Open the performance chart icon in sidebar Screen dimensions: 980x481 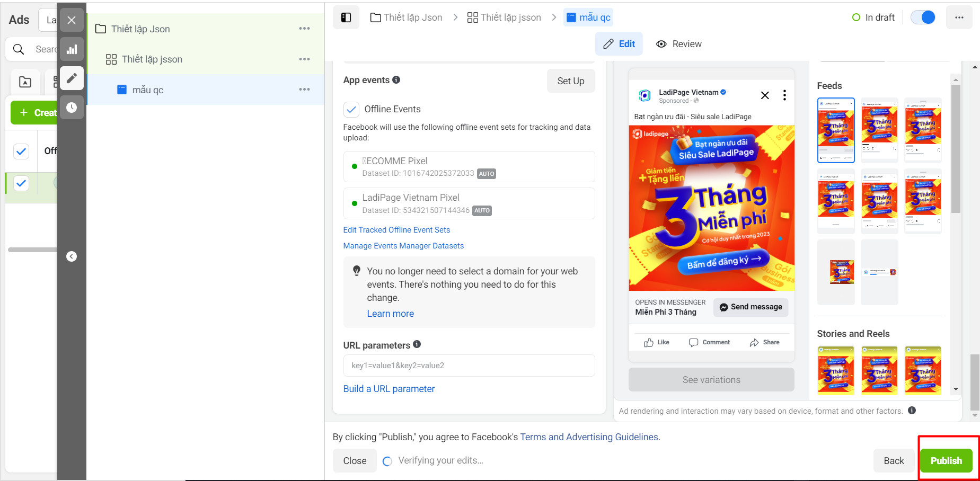(72, 49)
